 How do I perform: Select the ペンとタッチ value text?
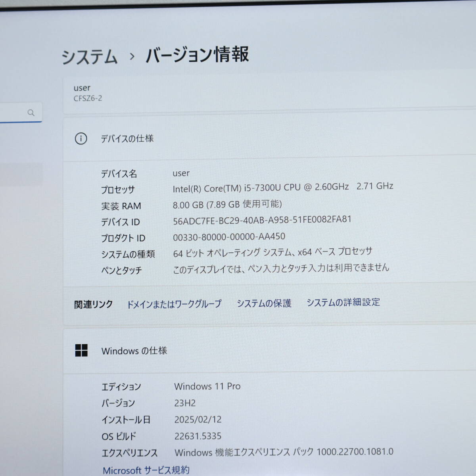pyautogui.click(x=281, y=269)
